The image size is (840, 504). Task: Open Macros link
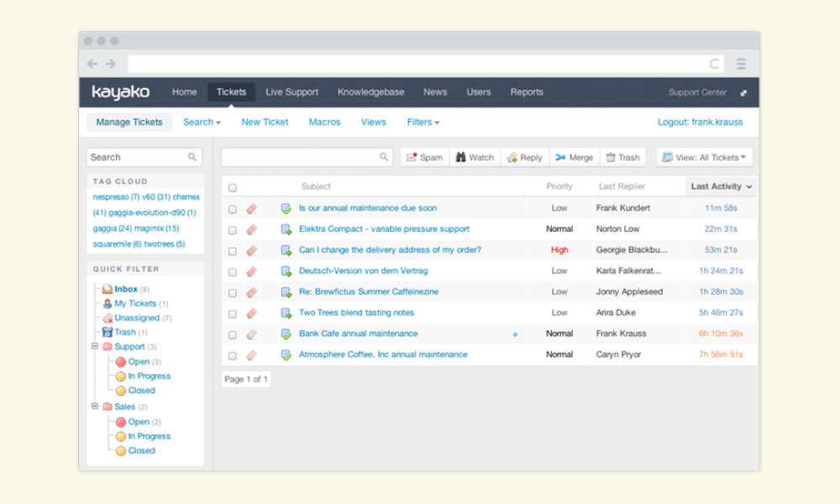pyautogui.click(x=324, y=122)
